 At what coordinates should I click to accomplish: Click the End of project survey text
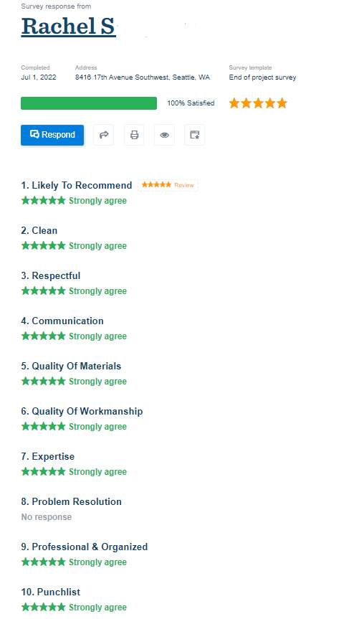263,77
